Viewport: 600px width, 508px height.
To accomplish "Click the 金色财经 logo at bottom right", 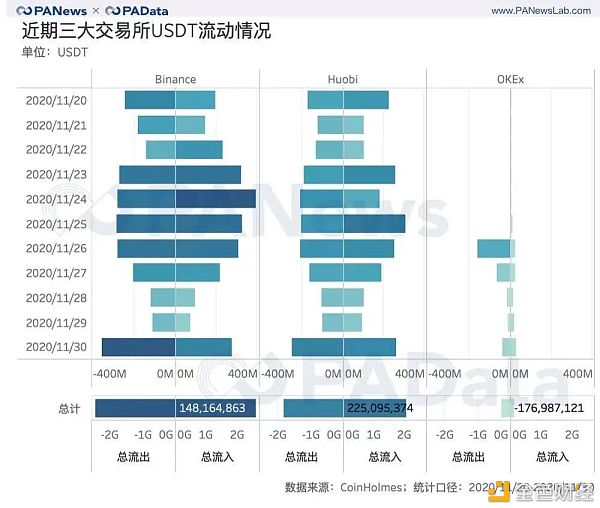I will pos(541,493).
